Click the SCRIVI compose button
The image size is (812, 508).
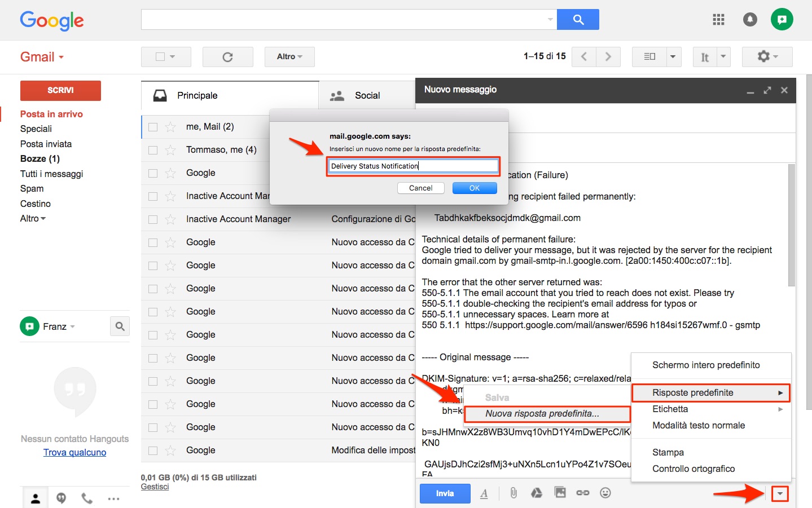point(60,90)
